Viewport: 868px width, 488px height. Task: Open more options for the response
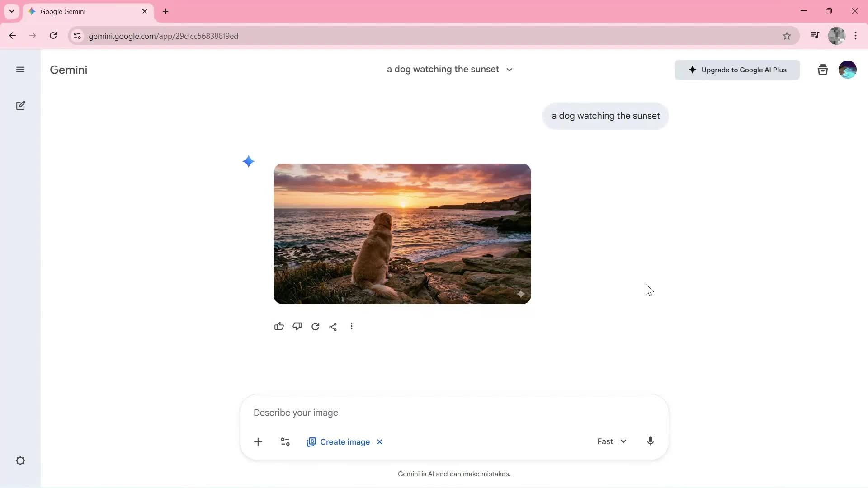tap(352, 326)
